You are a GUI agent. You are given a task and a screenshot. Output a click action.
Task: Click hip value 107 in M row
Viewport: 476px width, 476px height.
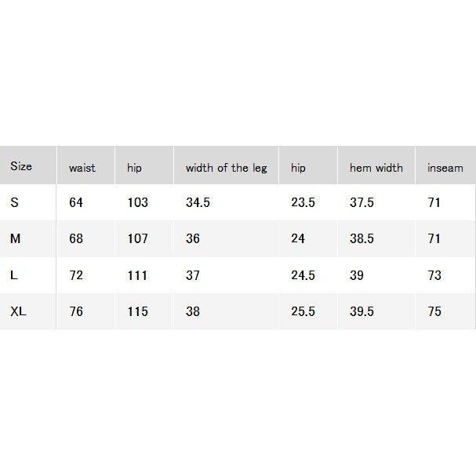click(x=137, y=238)
